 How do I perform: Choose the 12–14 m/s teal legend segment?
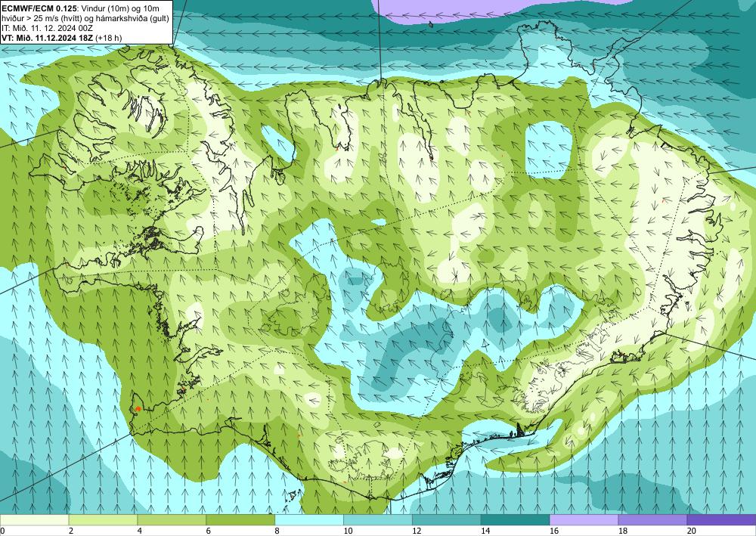[447, 519]
